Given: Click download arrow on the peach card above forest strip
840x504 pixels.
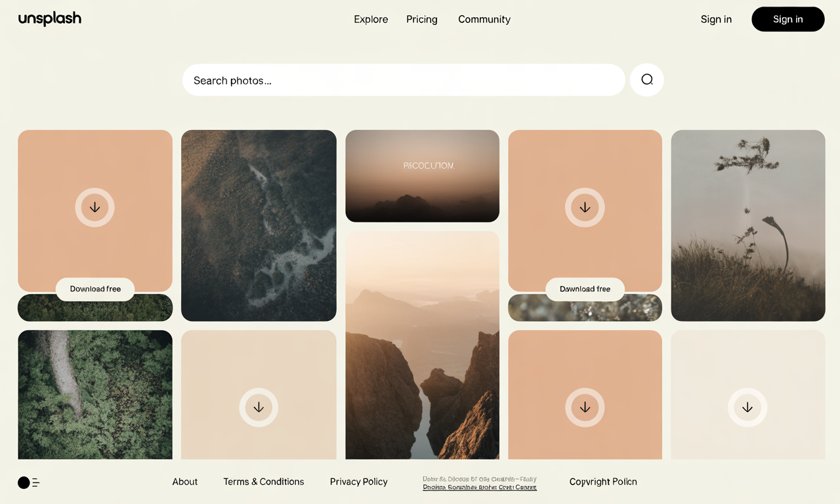Looking at the screenshot, I should (x=95, y=207).
